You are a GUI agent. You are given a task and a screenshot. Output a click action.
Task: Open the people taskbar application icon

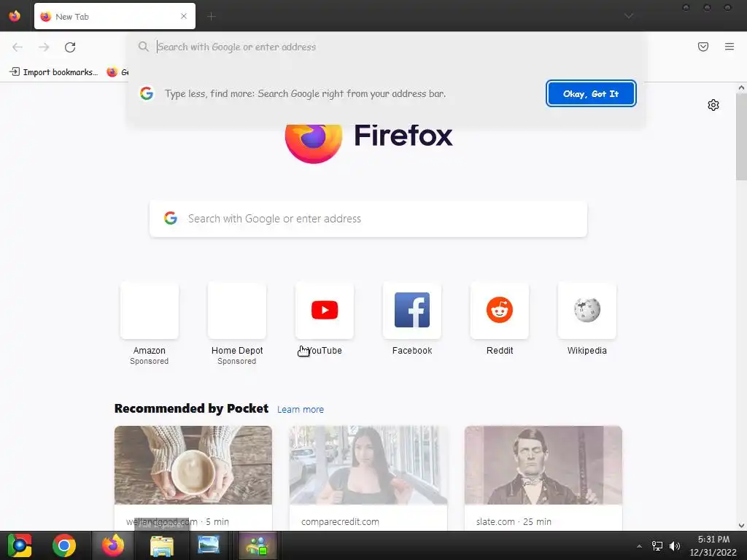(x=258, y=545)
